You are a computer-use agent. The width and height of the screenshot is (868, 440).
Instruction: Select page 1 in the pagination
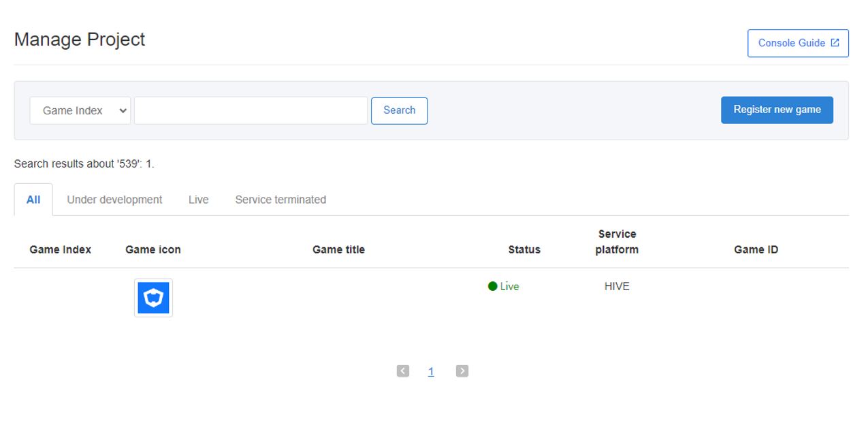point(431,371)
